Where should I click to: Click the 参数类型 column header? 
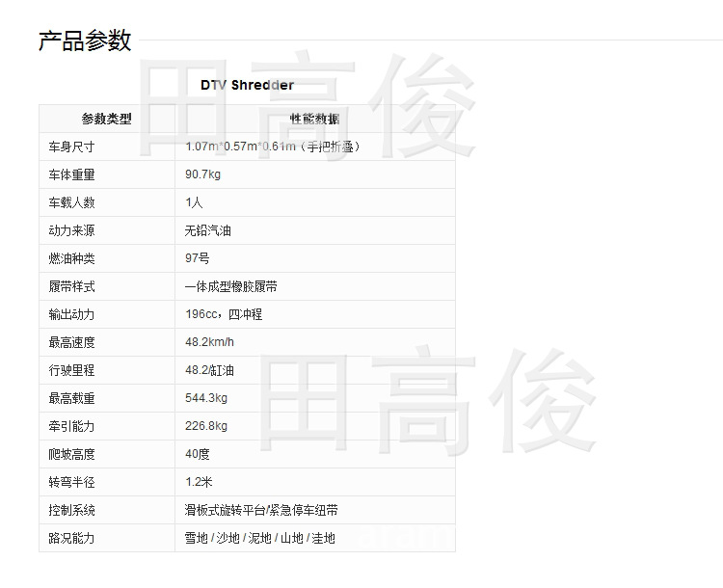(106, 119)
